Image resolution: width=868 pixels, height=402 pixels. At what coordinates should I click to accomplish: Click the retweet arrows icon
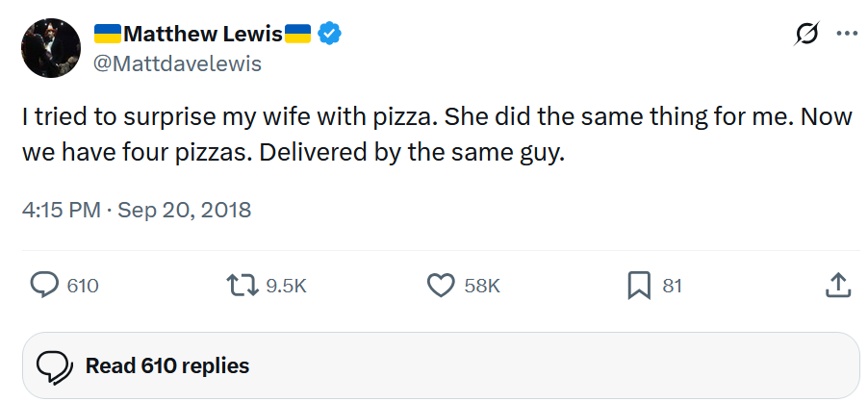[243, 286]
